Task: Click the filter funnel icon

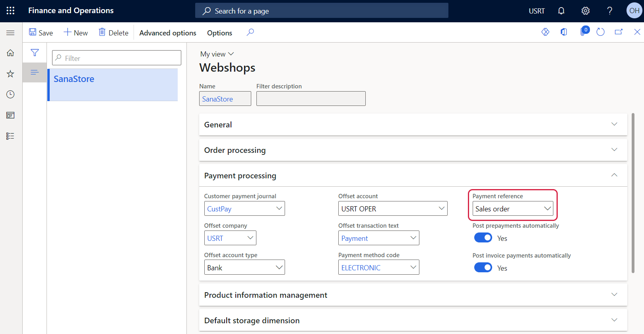Action: pyautogui.click(x=35, y=53)
